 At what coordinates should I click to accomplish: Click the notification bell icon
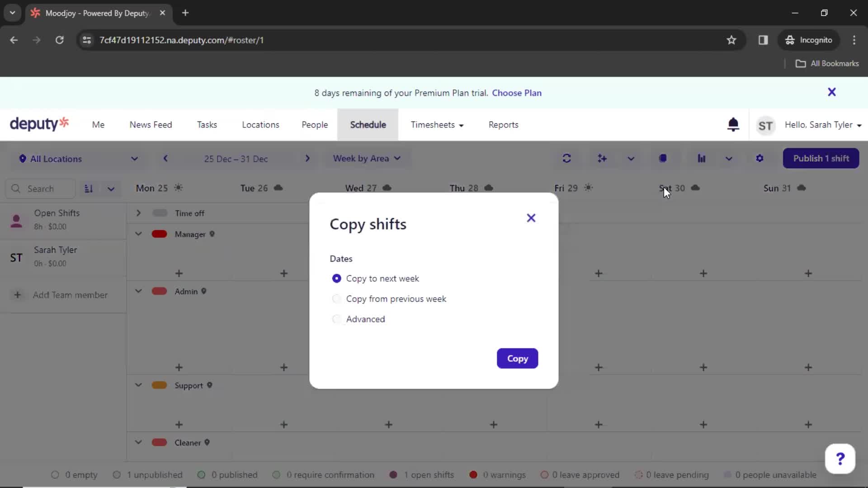click(x=733, y=125)
